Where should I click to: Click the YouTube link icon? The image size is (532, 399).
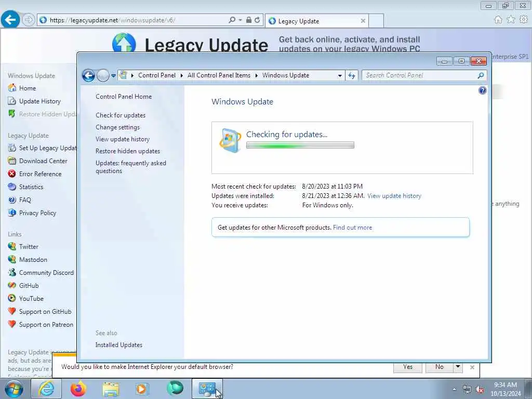(x=12, y=298)
